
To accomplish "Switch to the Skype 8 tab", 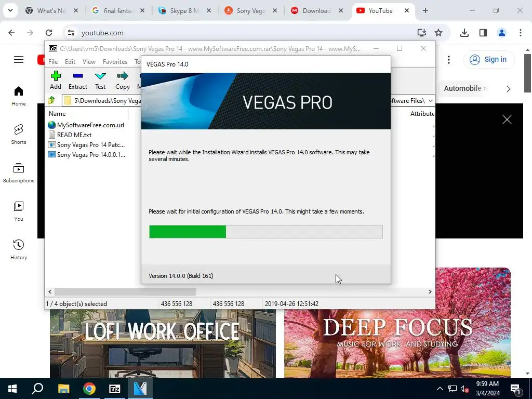I will 184,11.
